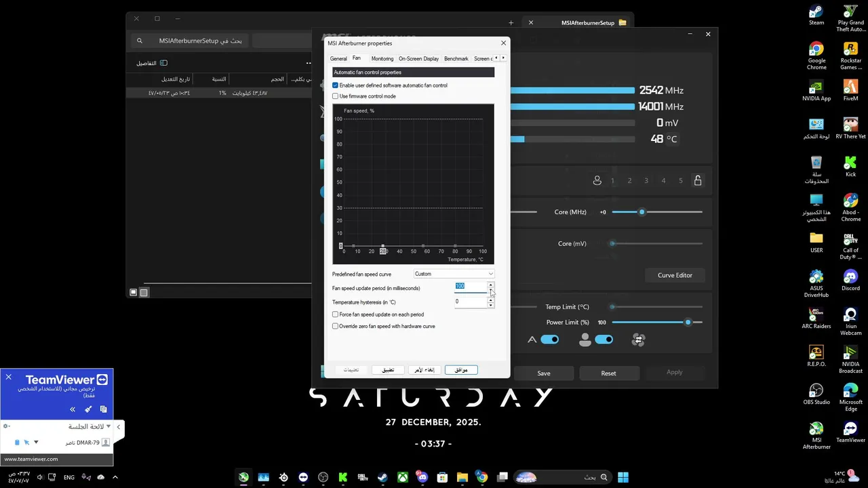The height and width of the screenshot is (488, 868).
Task: Switch to the Monitoring tab
Action: (382, 58)
